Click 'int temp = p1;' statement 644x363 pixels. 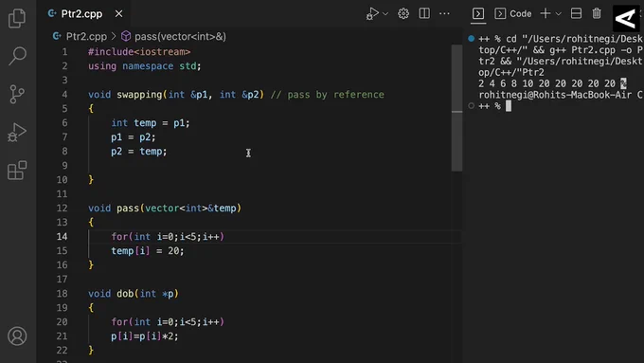pyautogui.click(x=151, y=123)
